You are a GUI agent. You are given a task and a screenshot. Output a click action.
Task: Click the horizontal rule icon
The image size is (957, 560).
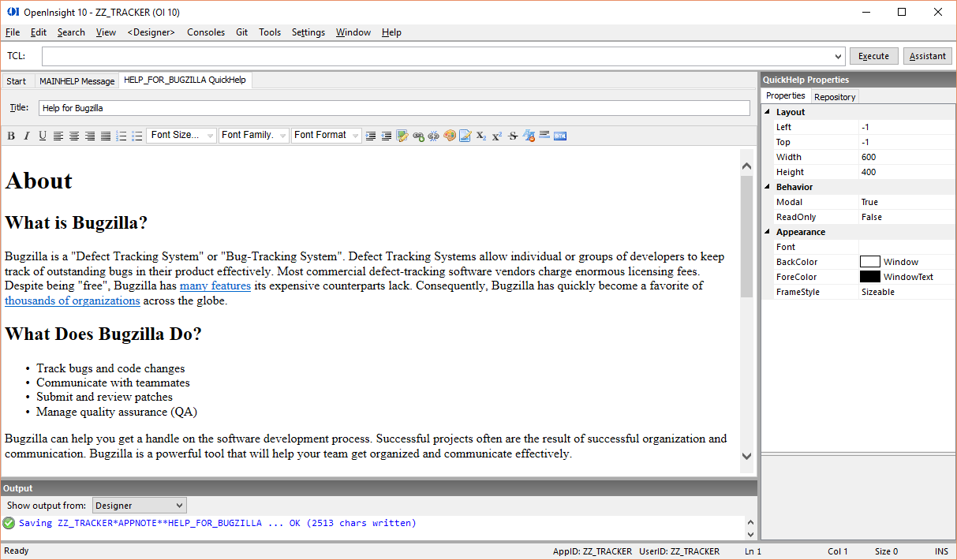tap(544, 136)
